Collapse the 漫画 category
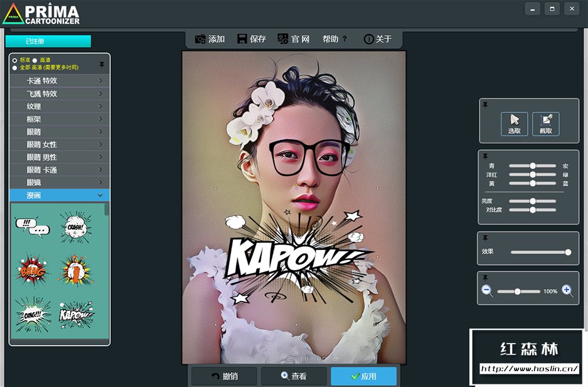Screen dimensions: 588x387 click(x=60, y=195)
